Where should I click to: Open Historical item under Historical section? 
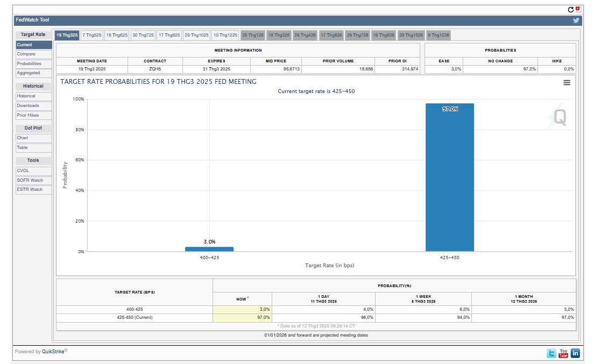point(34,96)
